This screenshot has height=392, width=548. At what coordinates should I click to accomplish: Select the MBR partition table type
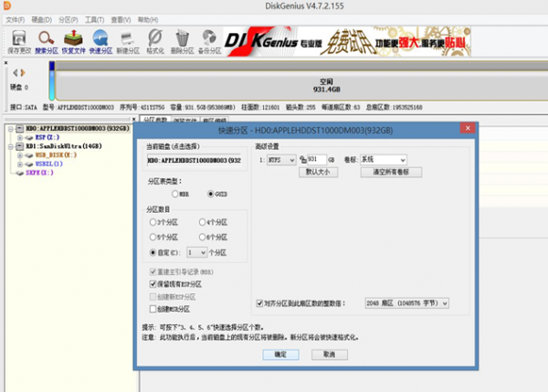[175, 194]
